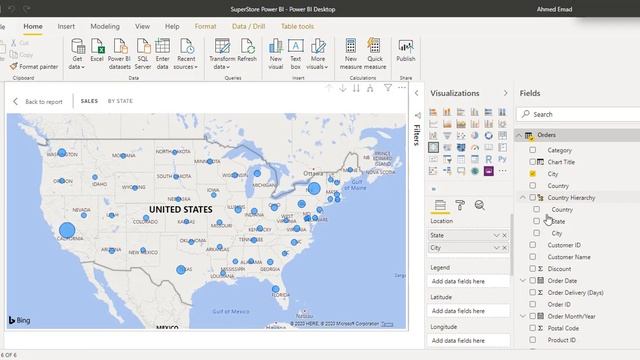
Task: Tick the Customer Name checkbox
Action: click(533, 257)
